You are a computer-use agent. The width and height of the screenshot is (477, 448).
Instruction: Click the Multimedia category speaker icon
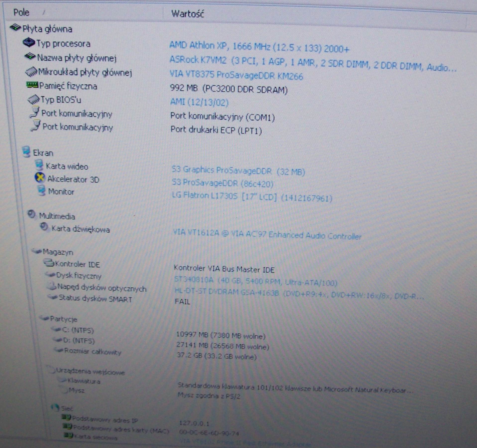pos(32,214)
